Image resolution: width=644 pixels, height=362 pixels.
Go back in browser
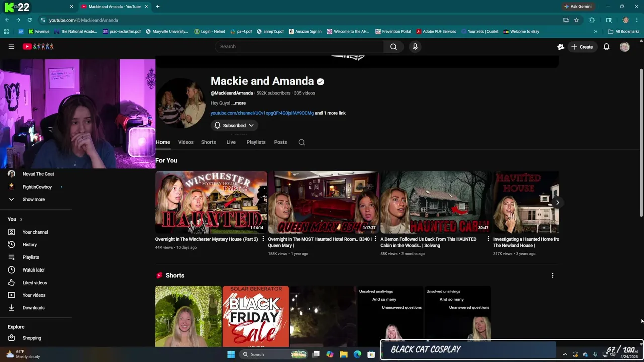pyautogui.click(x=7, y=20)
